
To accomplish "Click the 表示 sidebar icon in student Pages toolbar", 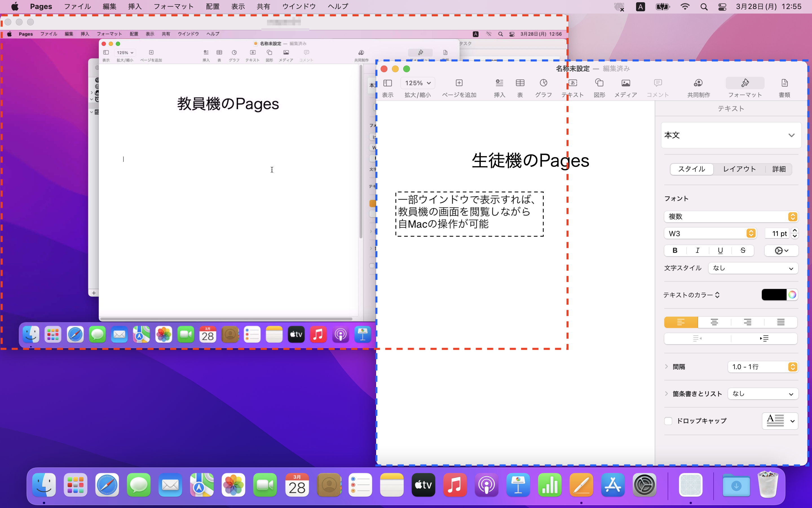I will tap(388, 83).
